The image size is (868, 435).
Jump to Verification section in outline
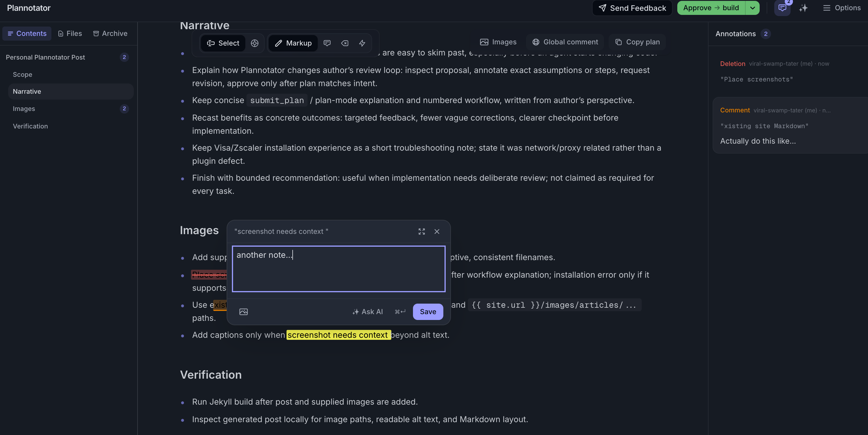(x=30, y=126)
